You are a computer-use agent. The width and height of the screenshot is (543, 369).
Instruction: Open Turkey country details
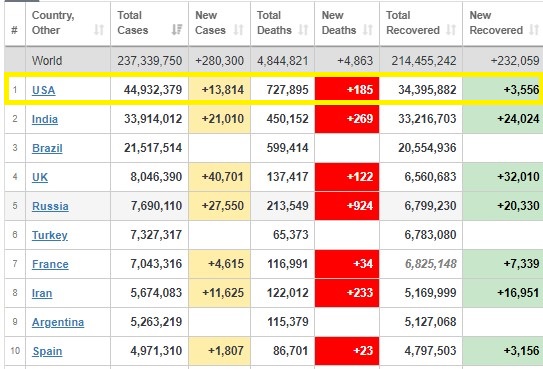tap(50, 235)
